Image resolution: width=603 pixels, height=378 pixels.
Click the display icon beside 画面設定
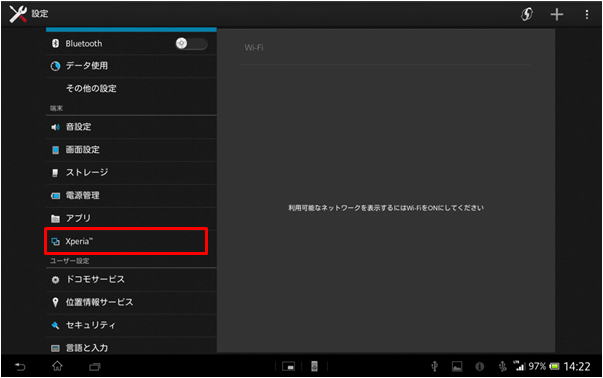[55, 150]
